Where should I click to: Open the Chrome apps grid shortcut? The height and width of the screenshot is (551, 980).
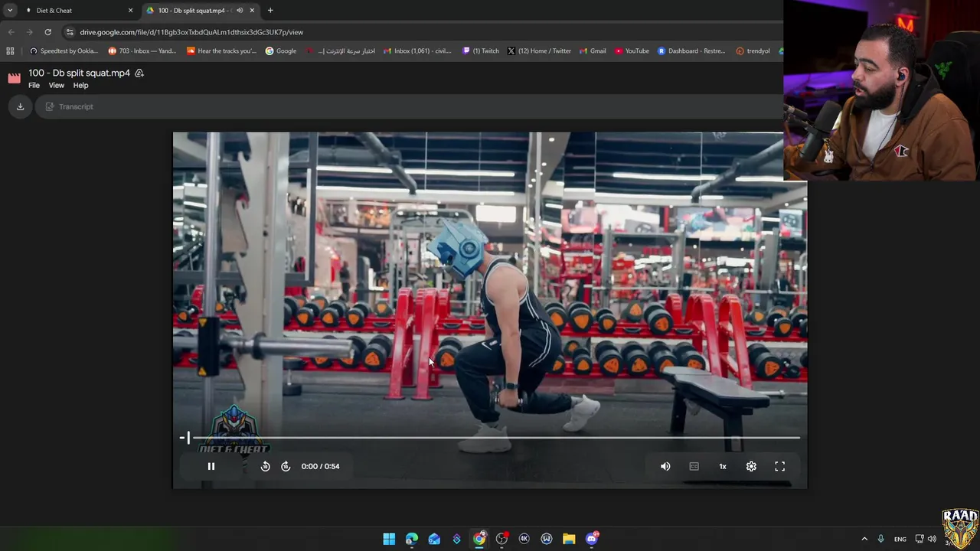click(10, 51)
